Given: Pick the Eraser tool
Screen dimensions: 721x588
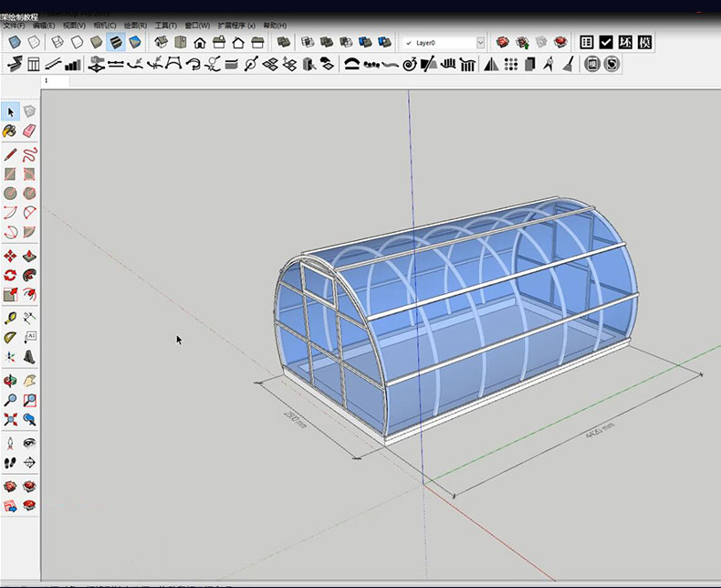Looking at the screenshot, I should [29, 131].
